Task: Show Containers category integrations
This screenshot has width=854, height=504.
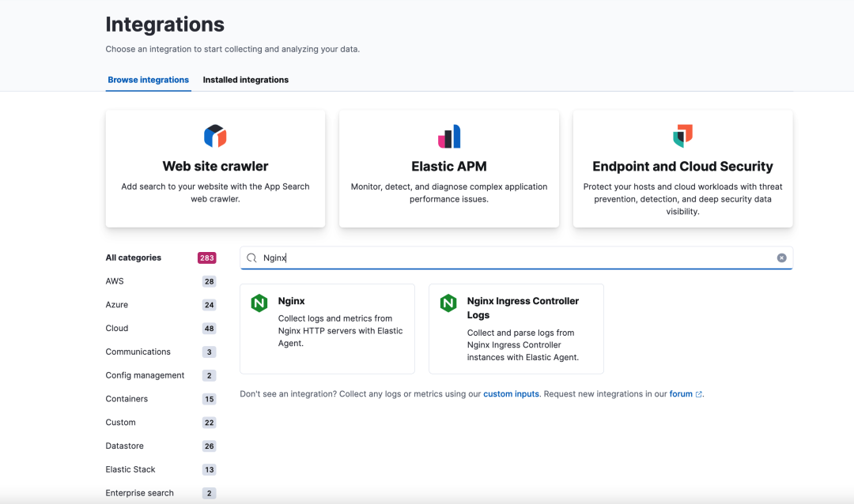Action: pos(127,399)
